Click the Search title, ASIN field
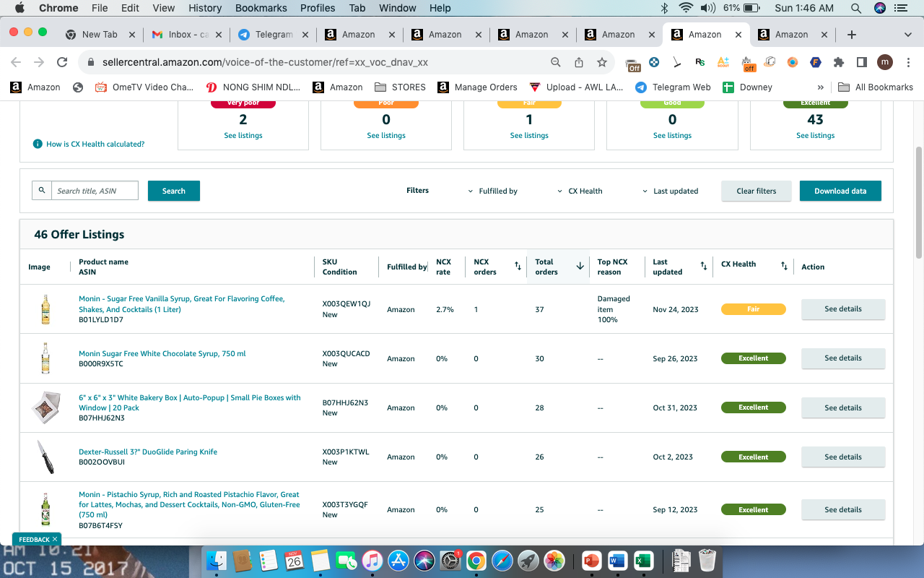 (95, 191)
